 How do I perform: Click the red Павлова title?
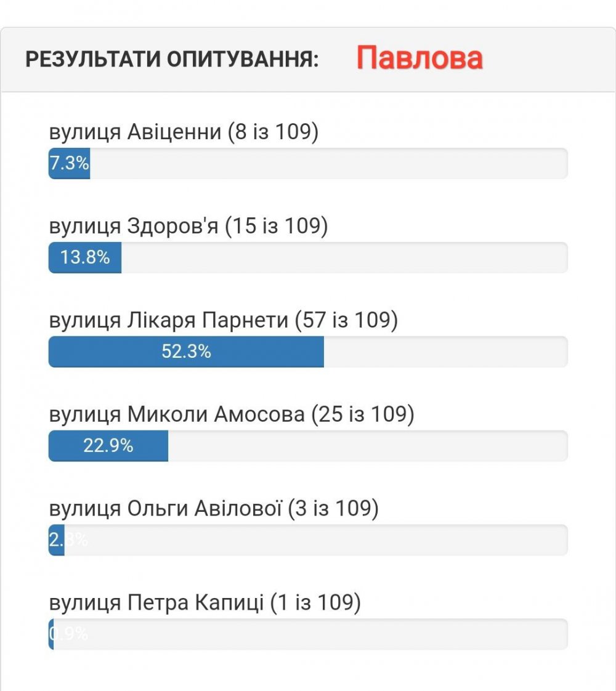point(419,59)
